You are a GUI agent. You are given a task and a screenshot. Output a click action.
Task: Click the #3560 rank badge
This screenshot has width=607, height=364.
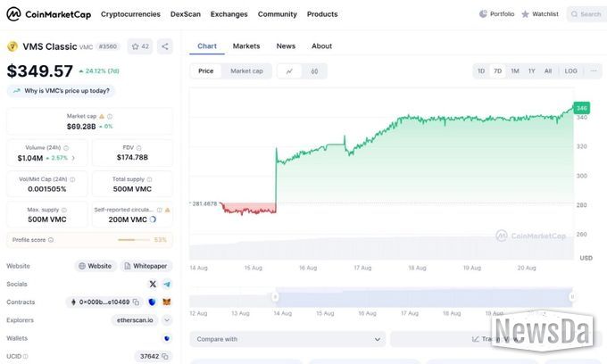[x=108, y=46]
